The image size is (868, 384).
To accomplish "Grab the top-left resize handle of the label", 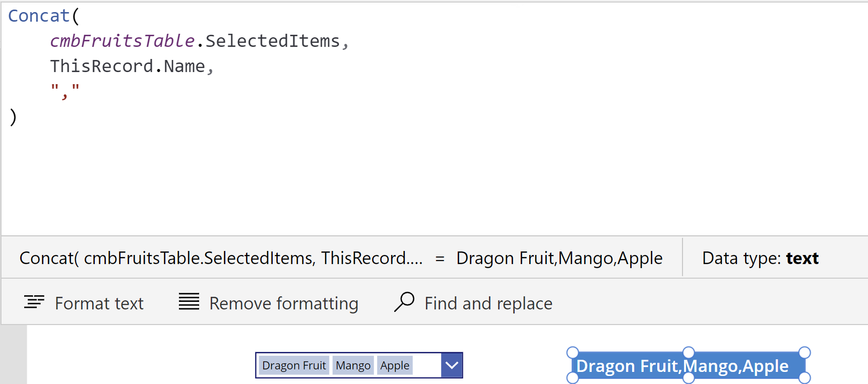I will click(573, 352).
